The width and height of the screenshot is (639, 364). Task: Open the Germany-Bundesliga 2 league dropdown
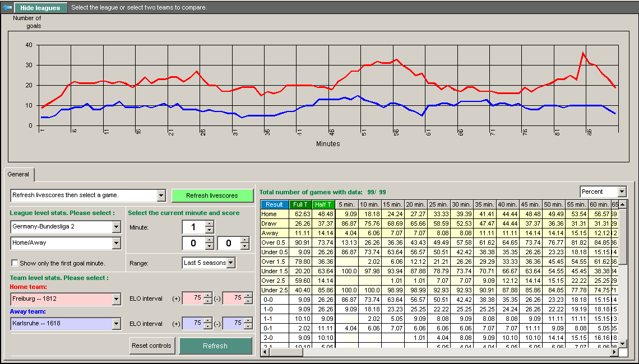(116, 227)
